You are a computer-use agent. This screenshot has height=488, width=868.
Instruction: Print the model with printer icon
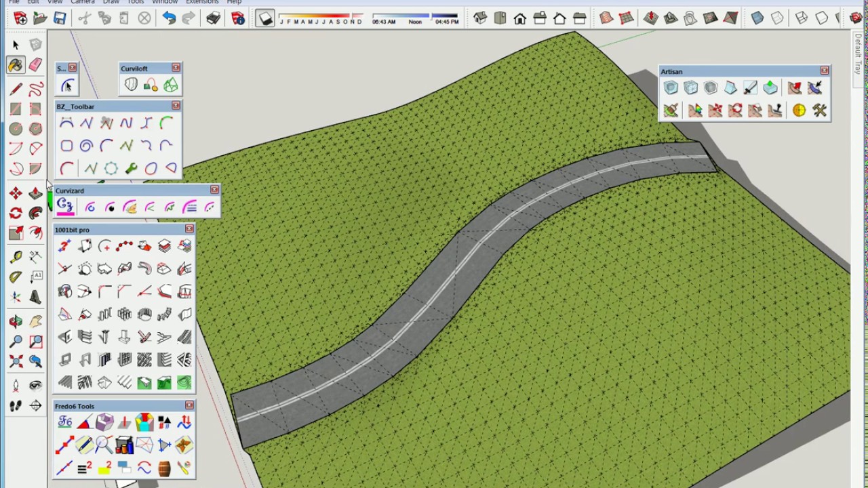click(213, 18)
